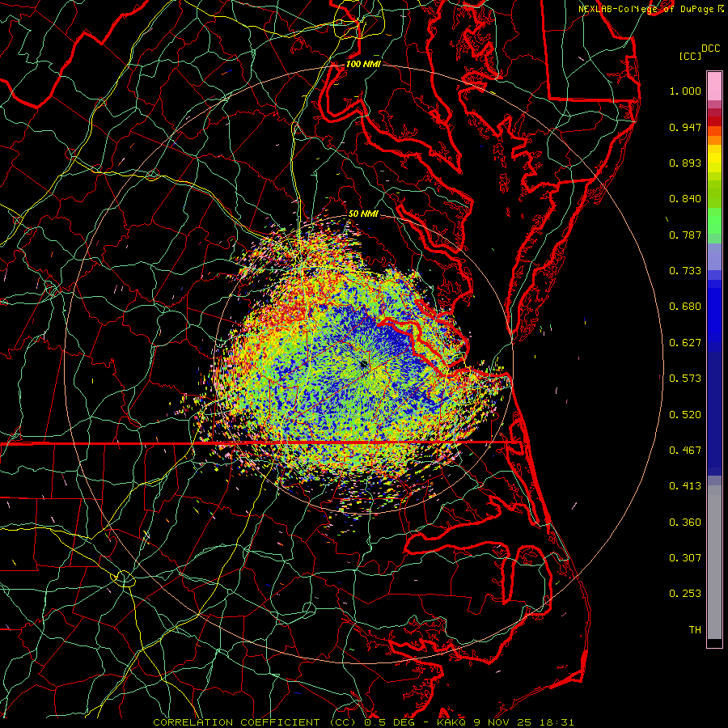Viewport: 728px width, 728px height.
Task: Click the 0.893 scale label
Action: pyautogui.click(x=685, y=163)
